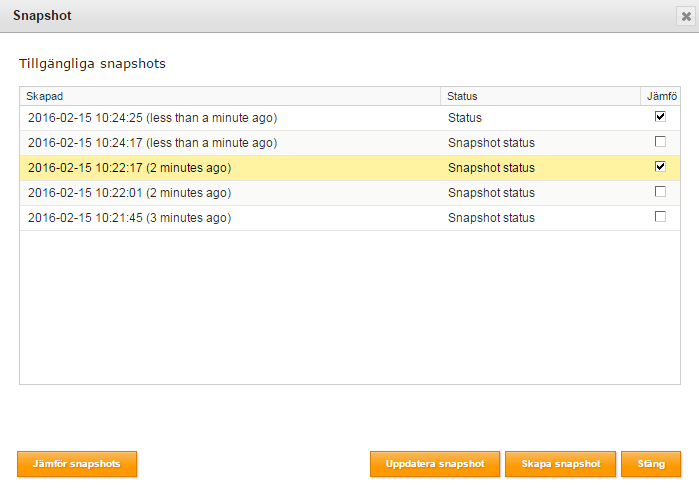
Task: Click the Jämfö column header
Action: click(x=661, y=96)
